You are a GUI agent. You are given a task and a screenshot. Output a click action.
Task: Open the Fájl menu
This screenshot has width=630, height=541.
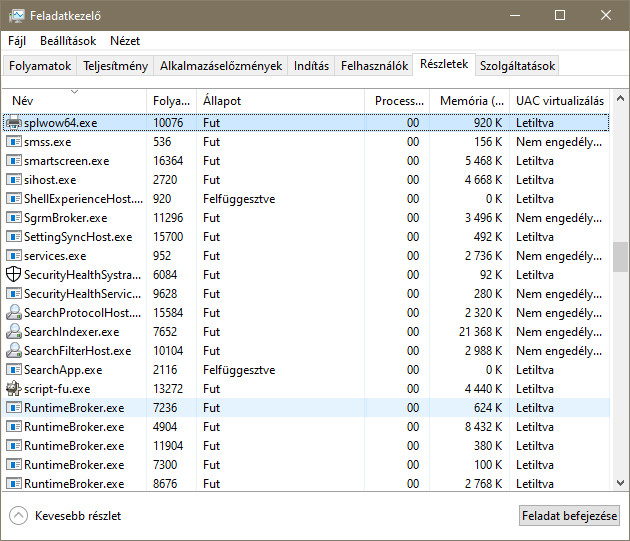point(17,41)
